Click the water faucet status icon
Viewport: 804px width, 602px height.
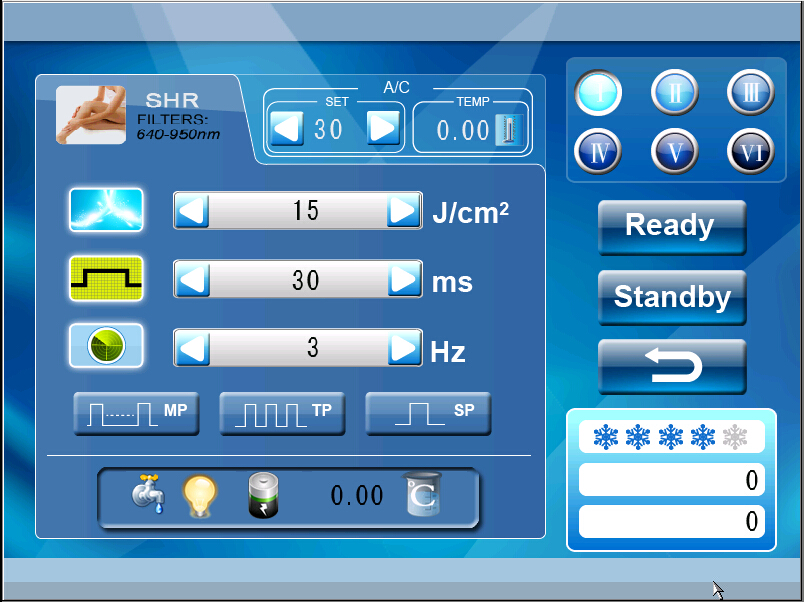tap(148, 495)
